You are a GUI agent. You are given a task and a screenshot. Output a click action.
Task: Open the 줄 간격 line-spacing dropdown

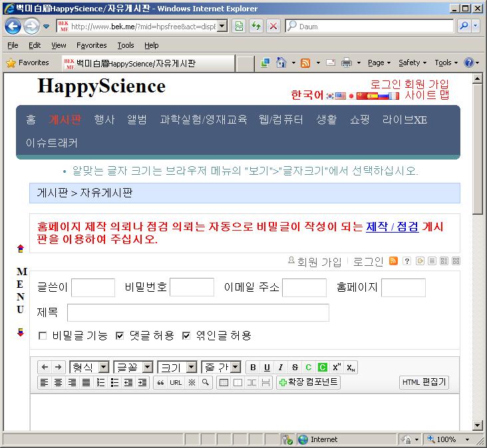pyautogui.click(x=221, y=368)
